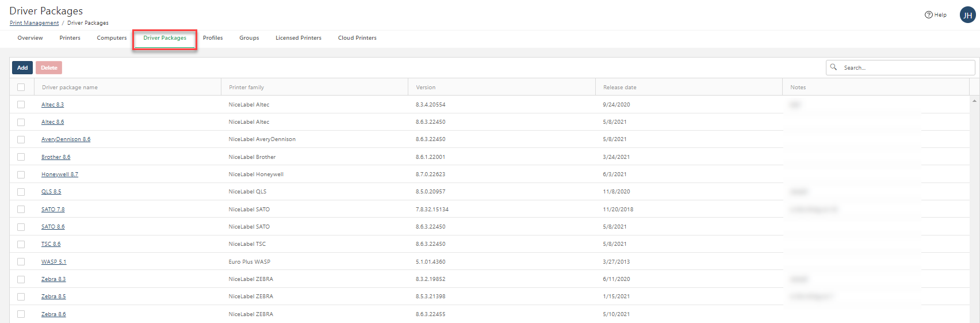This screenshot has height=323, width=980.
Task: Open the Cloud Printers tab
Action: 357,38
